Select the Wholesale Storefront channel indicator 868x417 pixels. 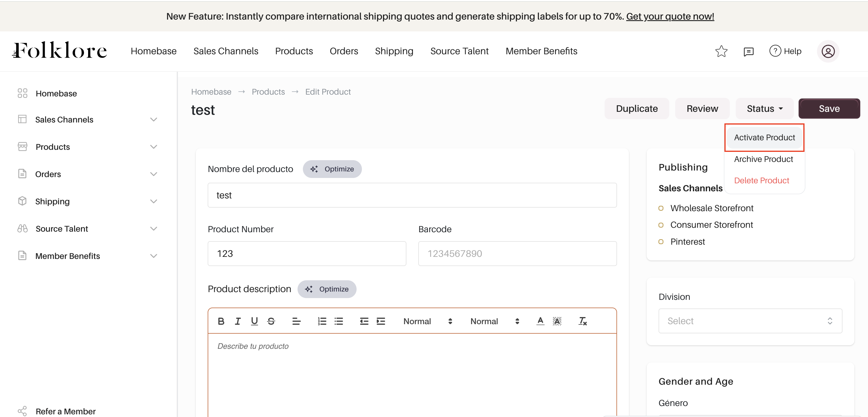pos(661,208)
